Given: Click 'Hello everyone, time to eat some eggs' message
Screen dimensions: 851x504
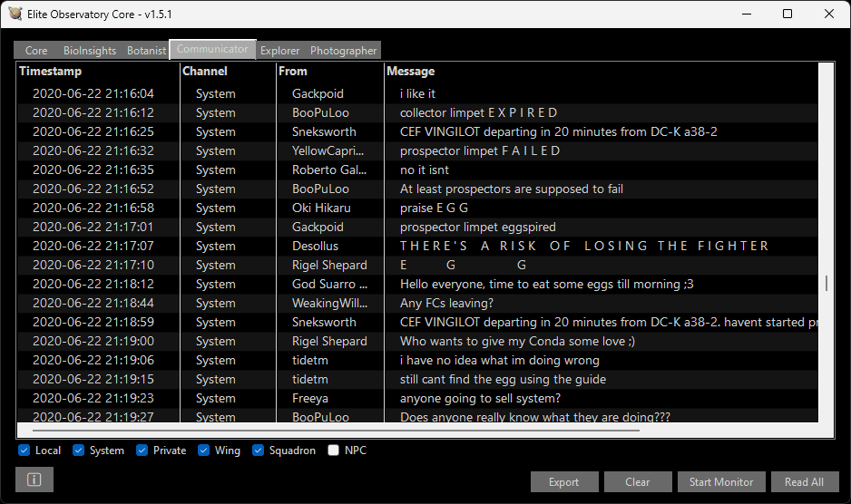Looking at the screenshot, I should coord(546,284).
